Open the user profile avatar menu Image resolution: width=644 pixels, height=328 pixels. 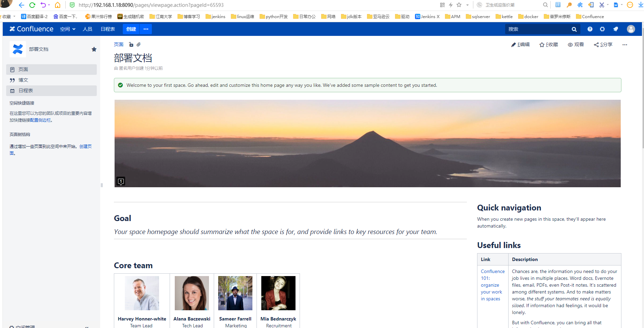coord(631,29)
